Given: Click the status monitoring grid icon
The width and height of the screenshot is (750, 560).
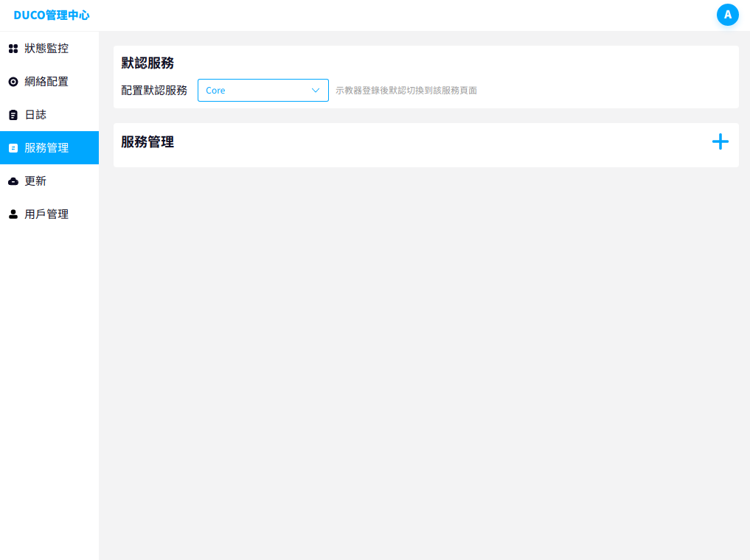Looking at the screenshot, I should [13, 48].
